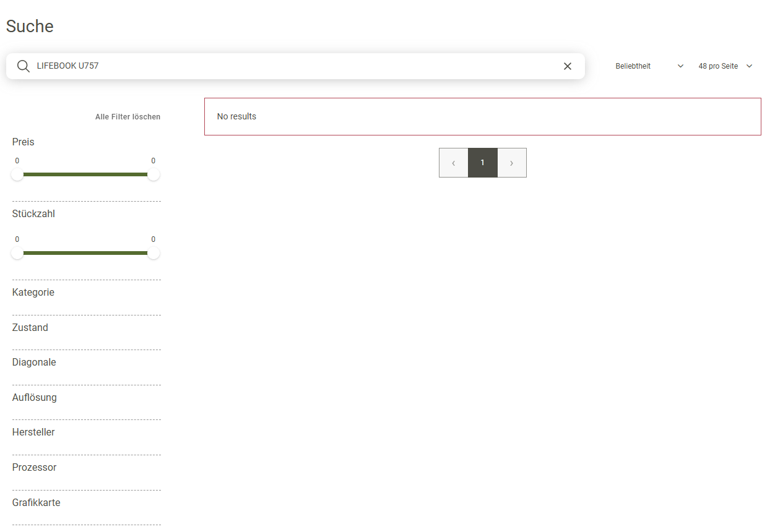This screenshot has height=532, width=775.
Task: Open the 48 pro Seite dropdown
Action: [x=725, y=66]
